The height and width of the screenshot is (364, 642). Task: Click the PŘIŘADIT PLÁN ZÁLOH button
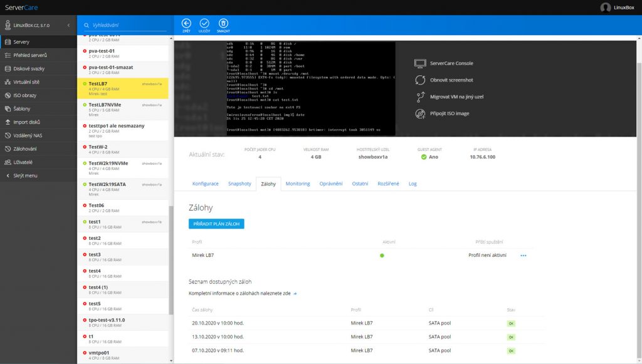click(216, 224)
